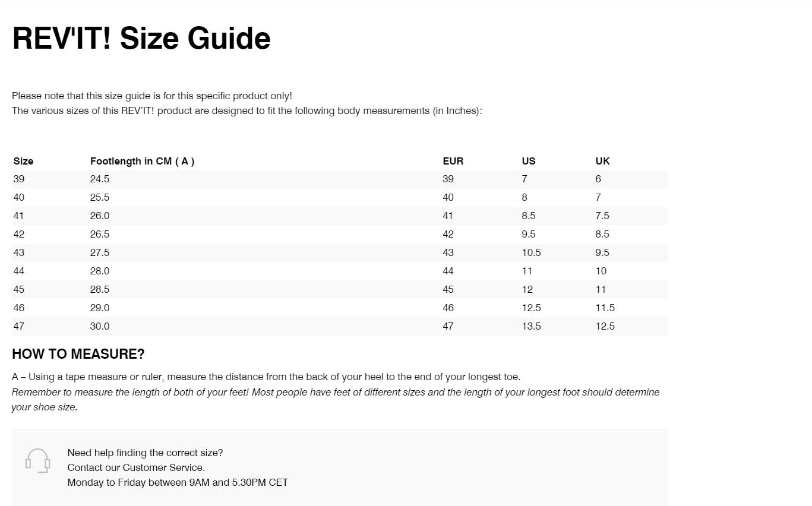Screen dimensions: 812x506
Task: Click the UK size 11.5 cell
Action: (x=605, y=308)
